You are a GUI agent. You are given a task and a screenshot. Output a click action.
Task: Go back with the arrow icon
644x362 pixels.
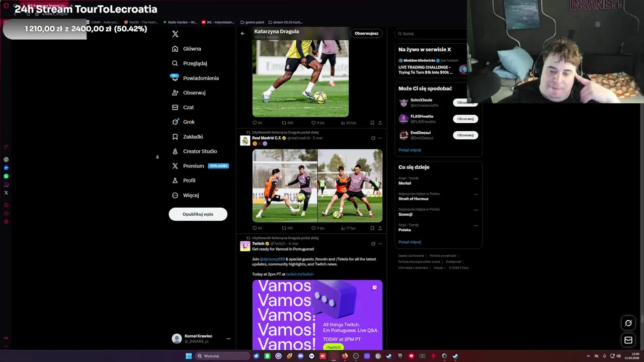pyautogui.click(x=243, y=33)
